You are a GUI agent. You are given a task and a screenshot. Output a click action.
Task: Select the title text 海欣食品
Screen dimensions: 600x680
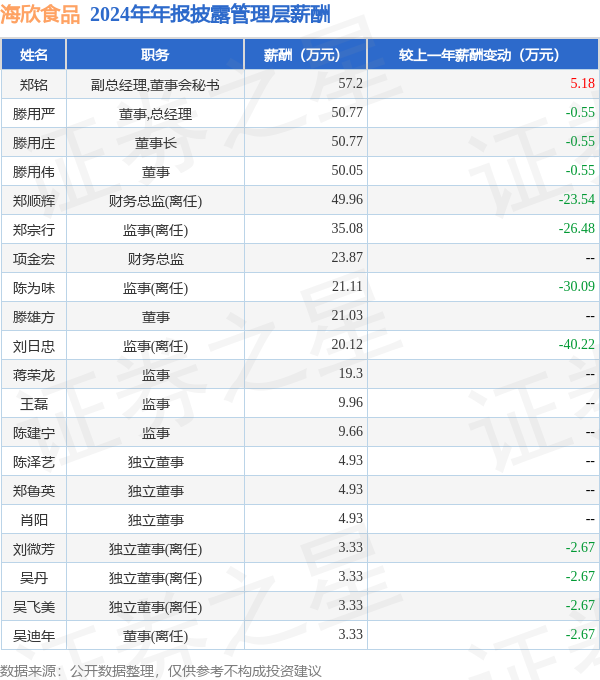[x=40, y=14]
